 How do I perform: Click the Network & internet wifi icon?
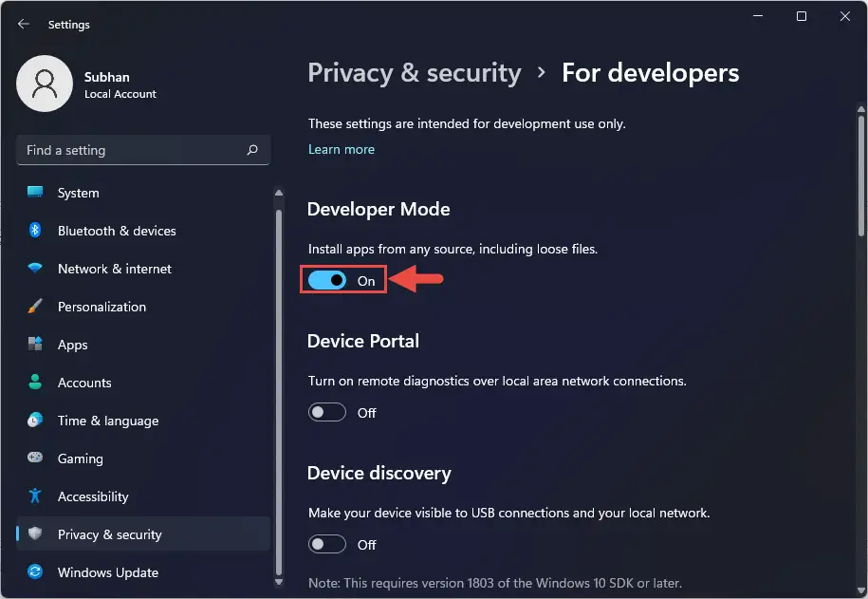35,269
